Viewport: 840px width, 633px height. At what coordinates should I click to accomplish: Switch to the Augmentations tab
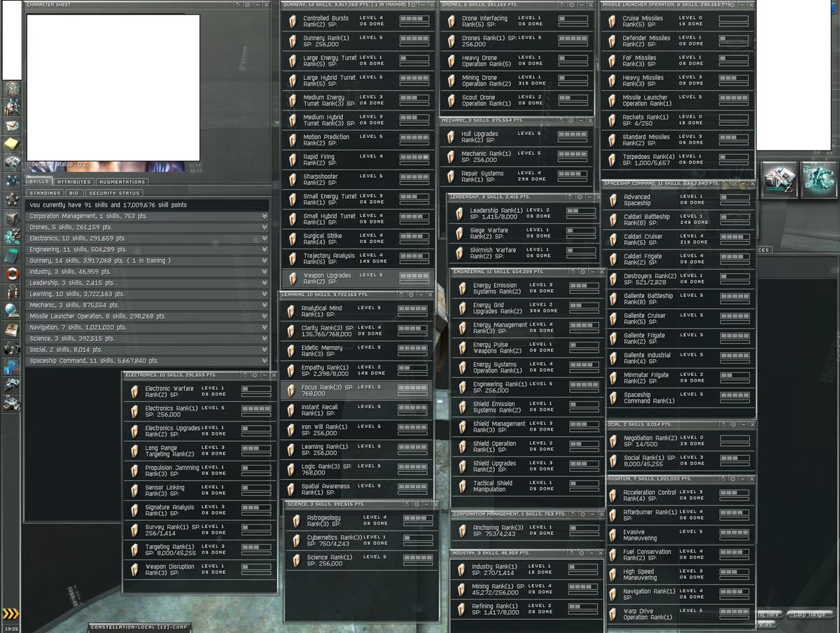pyautogui.click(x=122, y=182)
